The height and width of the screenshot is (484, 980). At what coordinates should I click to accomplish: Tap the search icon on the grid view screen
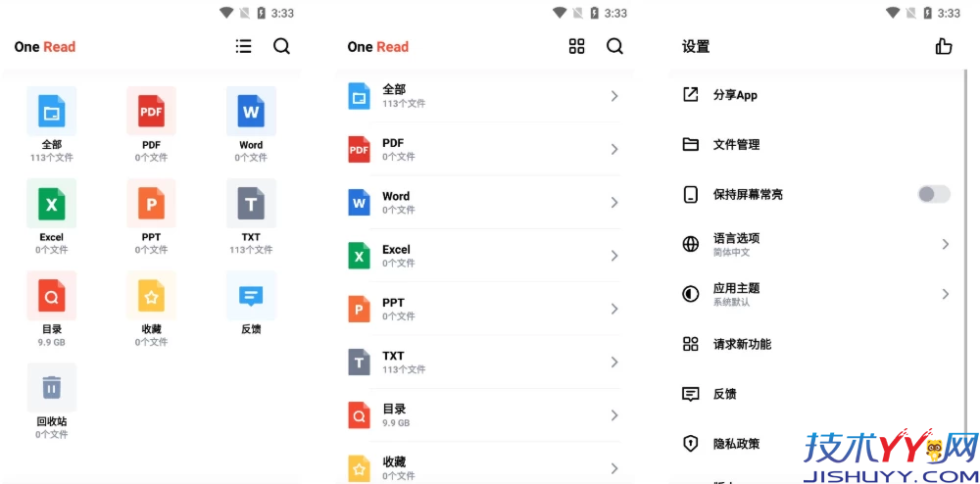tap(282, 46)
